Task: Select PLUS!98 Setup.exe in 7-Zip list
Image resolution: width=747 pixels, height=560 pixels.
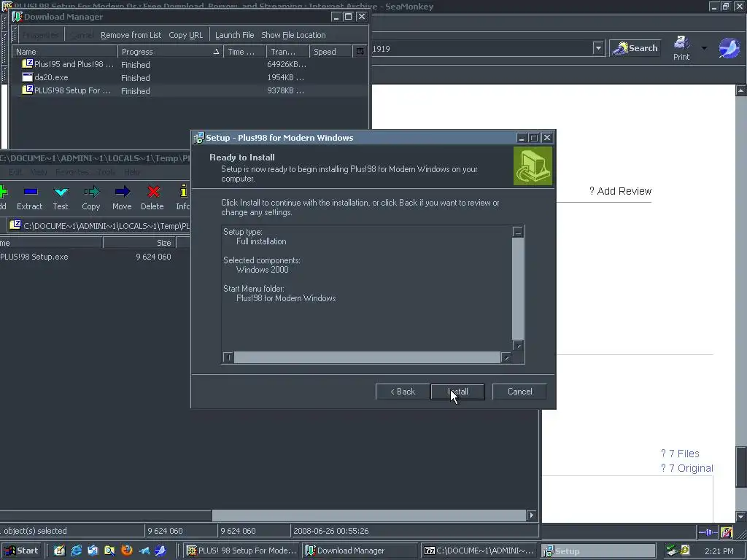Action: [x=34, y=257]
